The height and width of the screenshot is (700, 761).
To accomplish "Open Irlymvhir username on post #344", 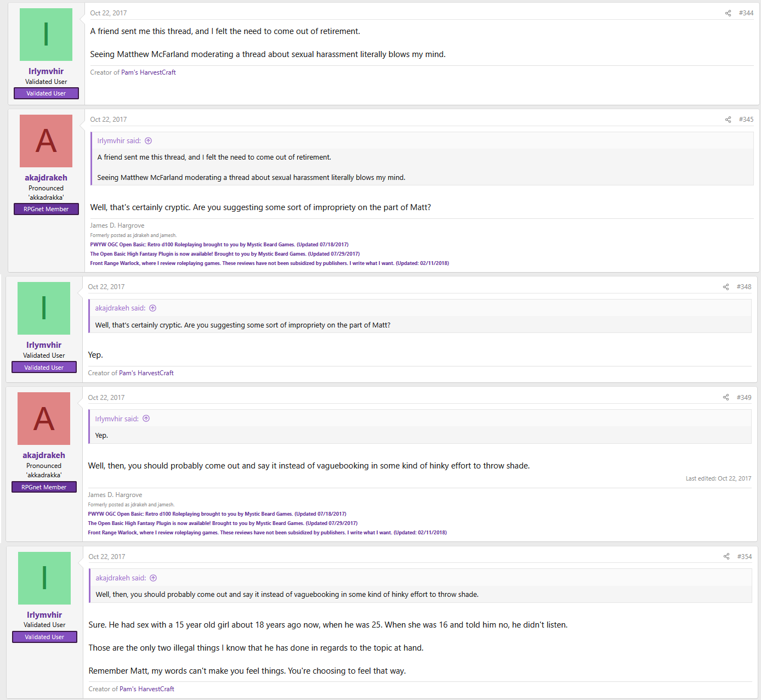I will point(46,71).
